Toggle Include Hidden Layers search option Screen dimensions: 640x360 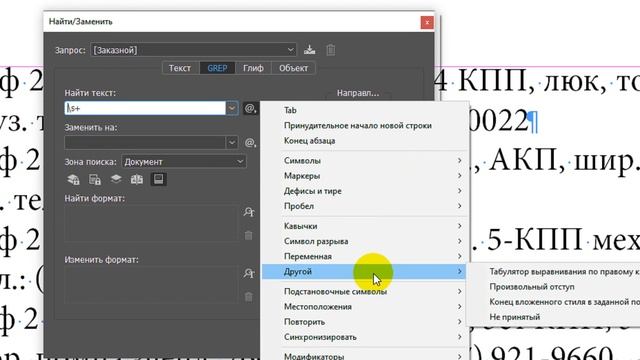coord(116,179)
